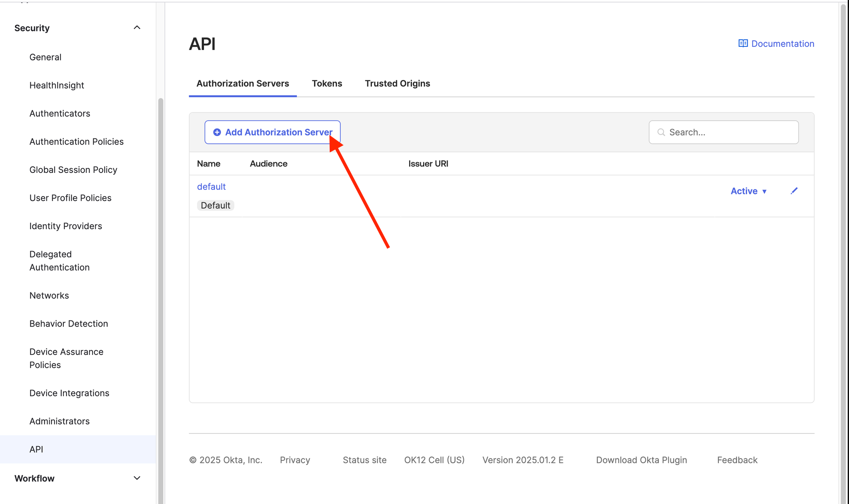The image size is (849, 504).
Task: Select Global Session Policy
Action: point(73,170)
